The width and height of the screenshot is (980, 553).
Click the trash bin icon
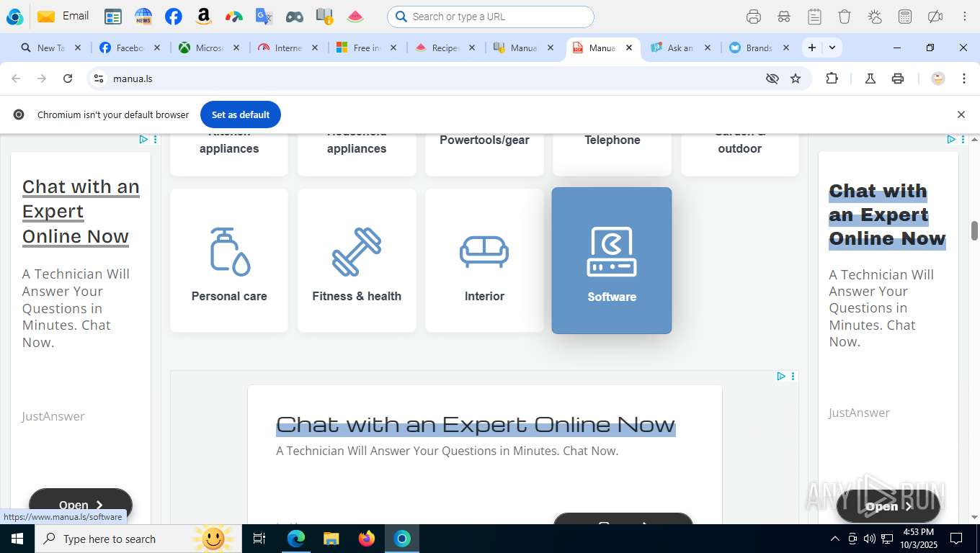pyautogui.click(x=845, y=17)
